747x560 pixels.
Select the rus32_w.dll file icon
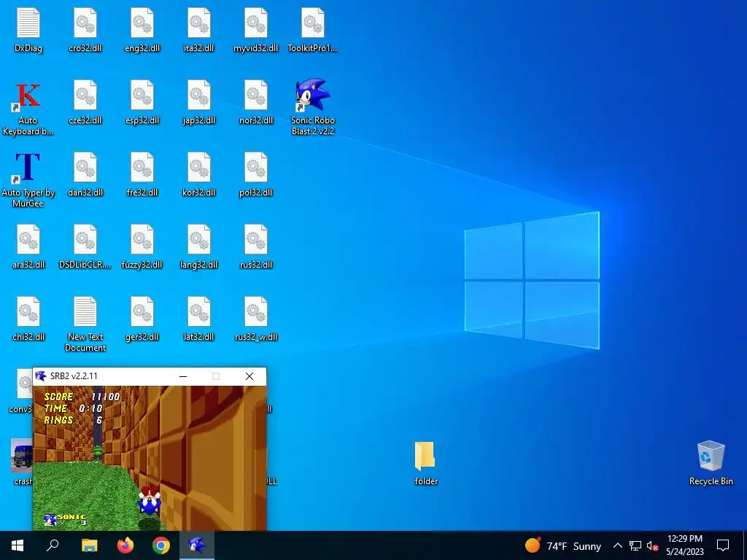click(256, 312)
